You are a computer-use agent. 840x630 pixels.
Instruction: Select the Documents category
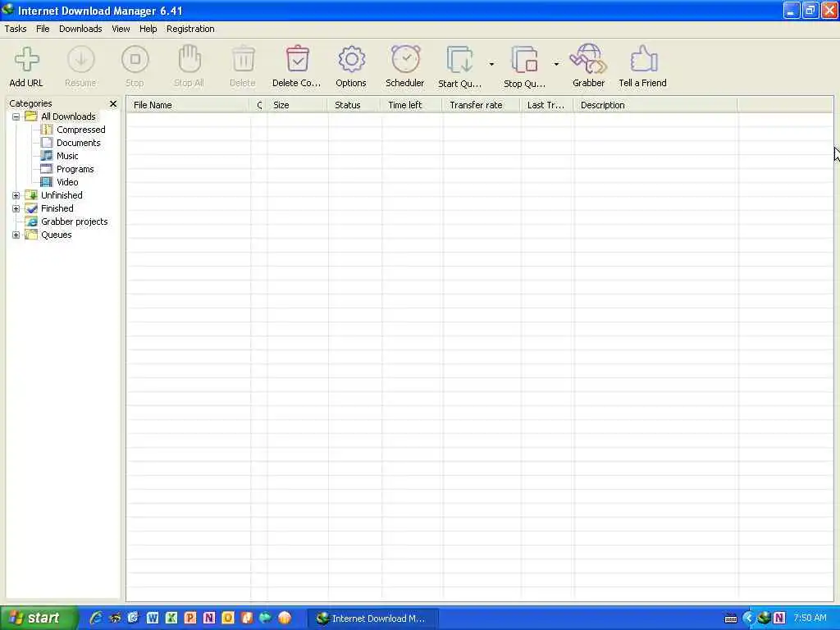coord(78,143)
